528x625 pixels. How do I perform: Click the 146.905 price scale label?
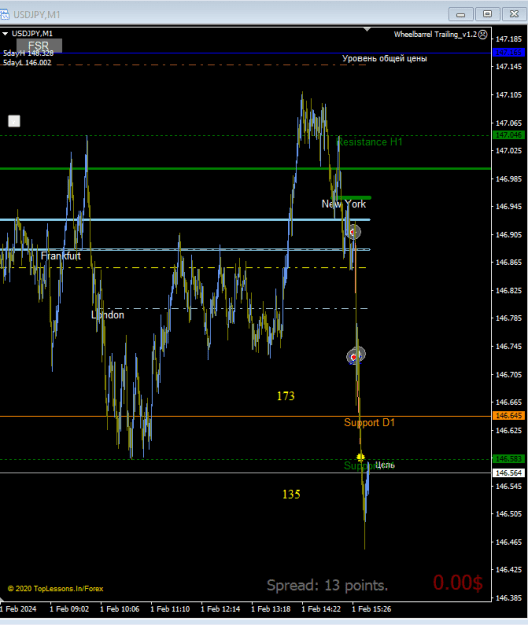tap(508, 235)
